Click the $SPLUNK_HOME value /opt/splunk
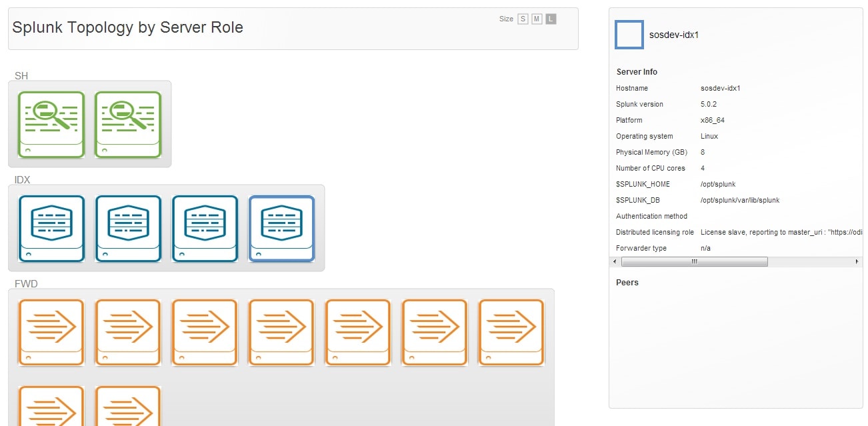 tap(718, 184)
